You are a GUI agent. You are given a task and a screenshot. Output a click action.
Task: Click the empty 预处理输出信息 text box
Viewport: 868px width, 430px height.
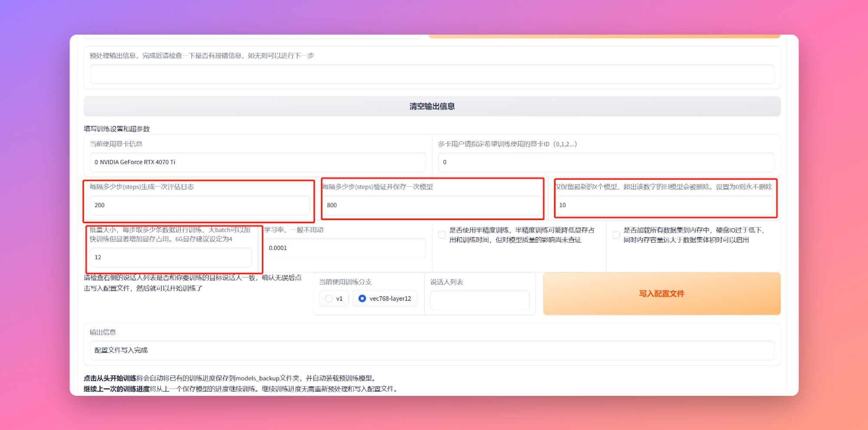pos(432,74)
